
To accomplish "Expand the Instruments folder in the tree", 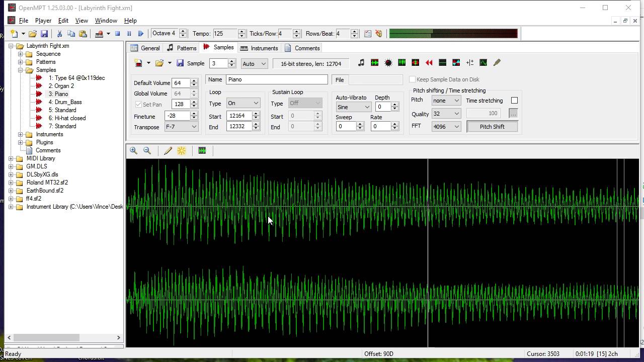I will click(21, 134).
